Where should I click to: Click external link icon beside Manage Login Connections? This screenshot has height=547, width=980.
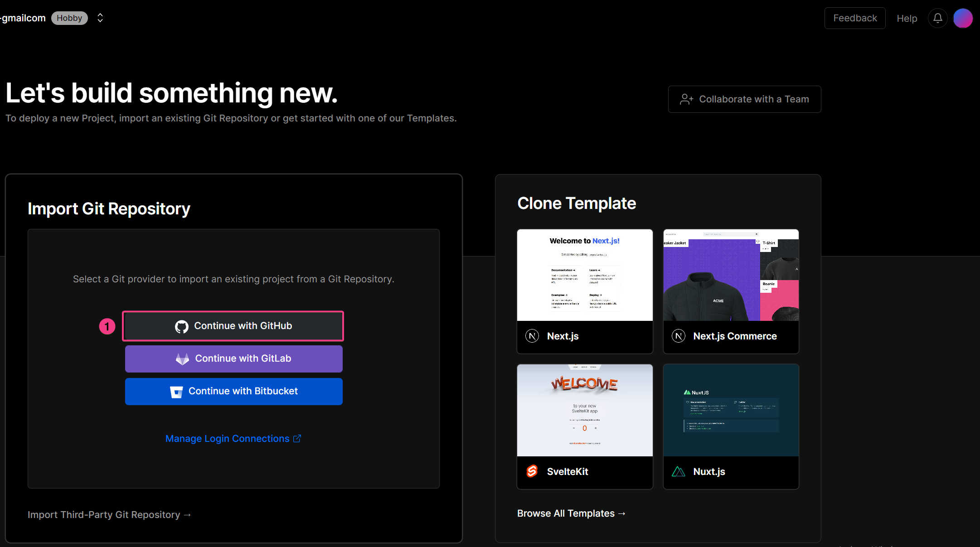tap(297, 439)
